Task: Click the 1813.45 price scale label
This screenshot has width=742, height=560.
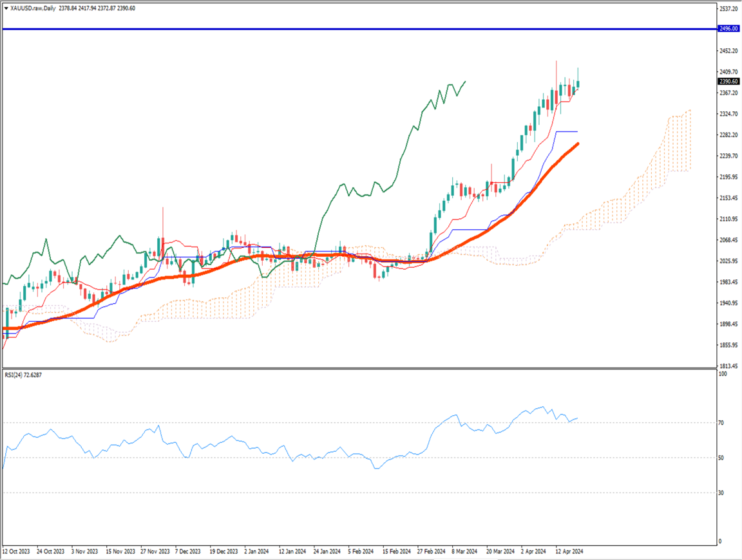Action: point(728,366)
